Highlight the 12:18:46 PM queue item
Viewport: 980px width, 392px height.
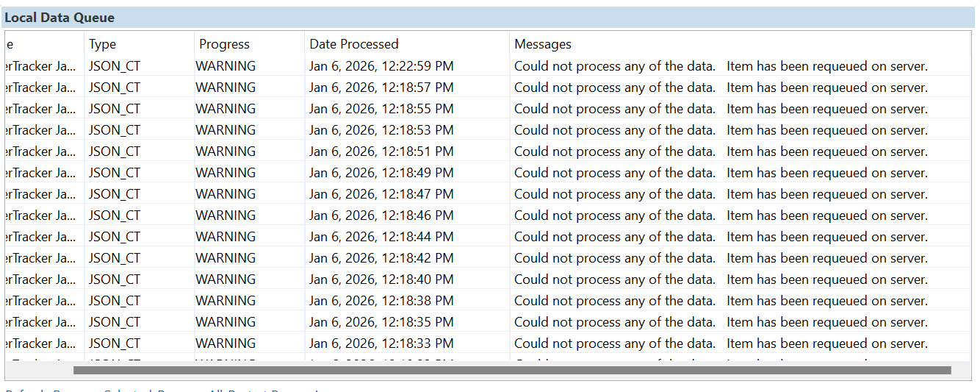(x=381, y=215)
